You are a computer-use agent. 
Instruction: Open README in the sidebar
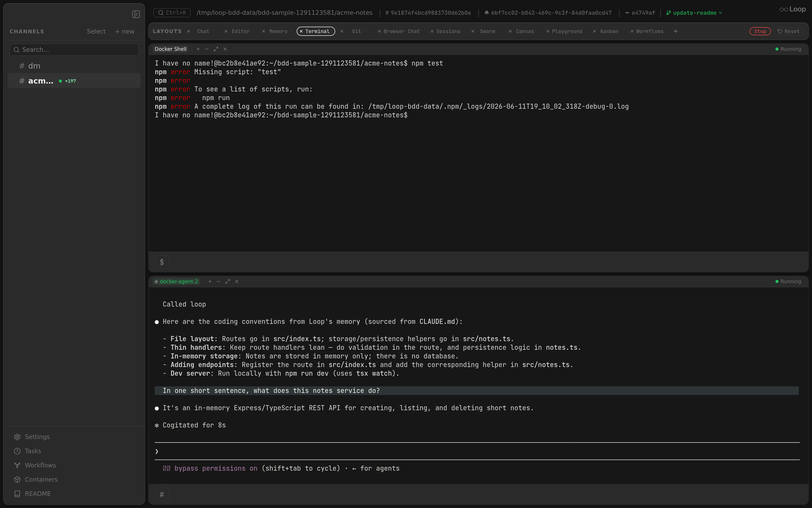pyautogui.click(x=32, y=494)
